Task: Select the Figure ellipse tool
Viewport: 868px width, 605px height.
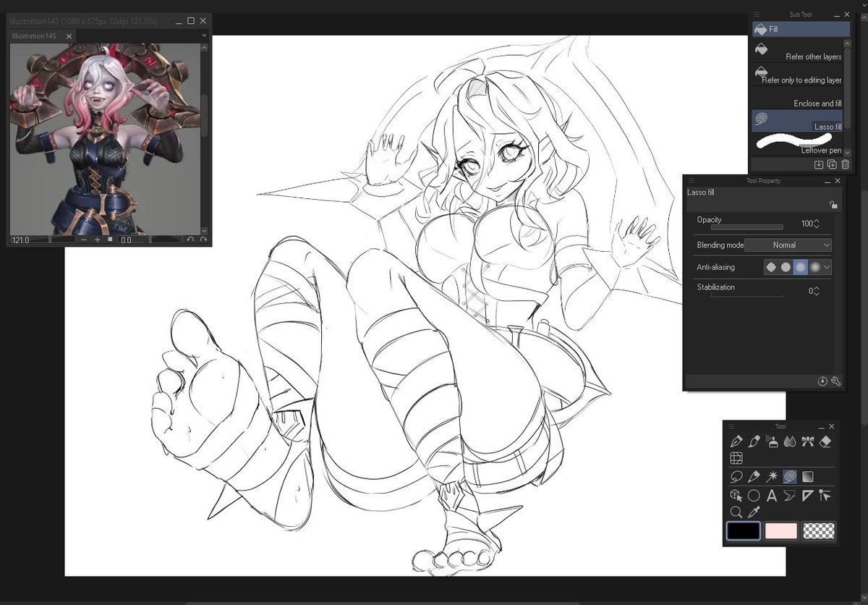Action: click(x=754, y=495)
